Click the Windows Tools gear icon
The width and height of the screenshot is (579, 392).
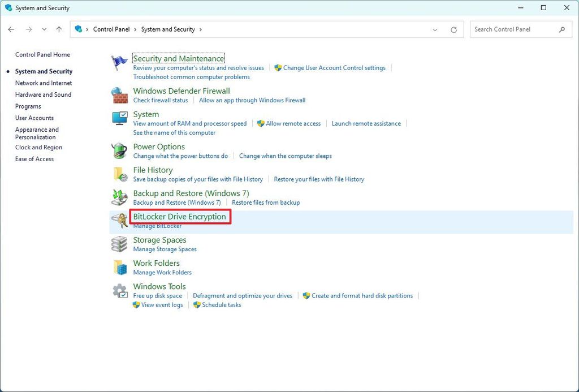[x=119, y=290]
